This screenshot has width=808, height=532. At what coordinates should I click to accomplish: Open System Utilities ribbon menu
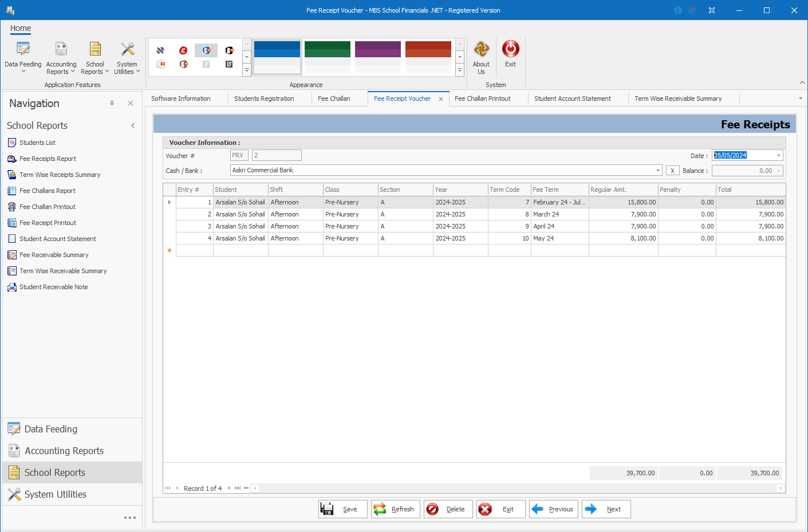pos(127,57)
